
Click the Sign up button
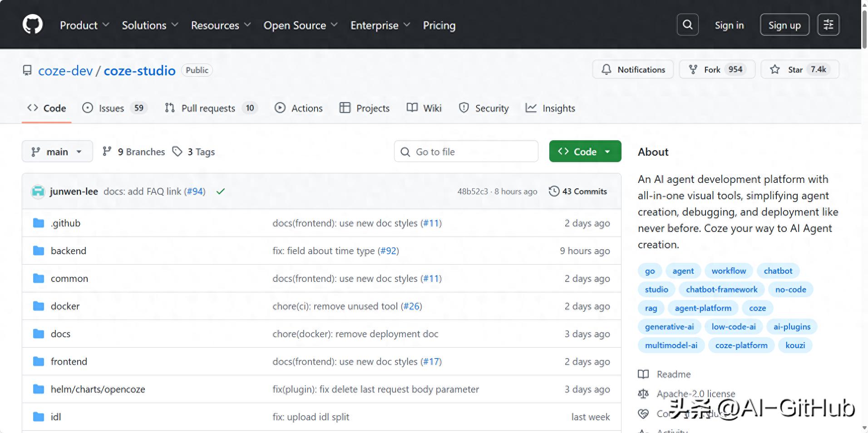tap(784, 25)
